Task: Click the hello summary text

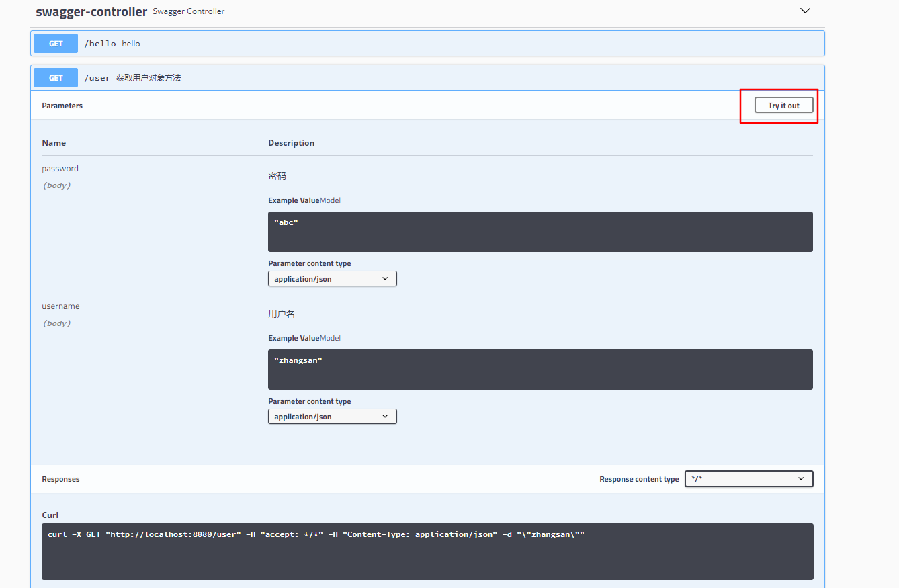Action: (x=131, y=44)
